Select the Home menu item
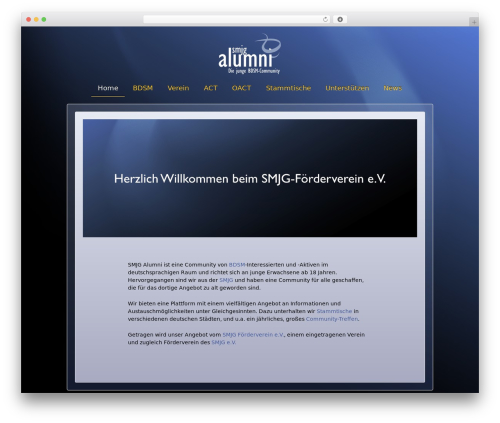Viewport: 500px width, 423px height. pos(108,88)
